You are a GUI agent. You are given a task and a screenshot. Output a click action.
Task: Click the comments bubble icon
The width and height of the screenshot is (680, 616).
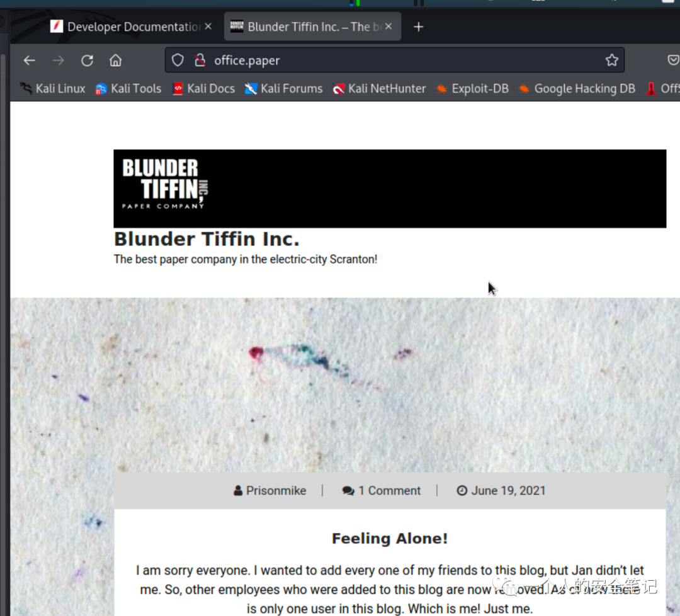(x=348, y=491)
